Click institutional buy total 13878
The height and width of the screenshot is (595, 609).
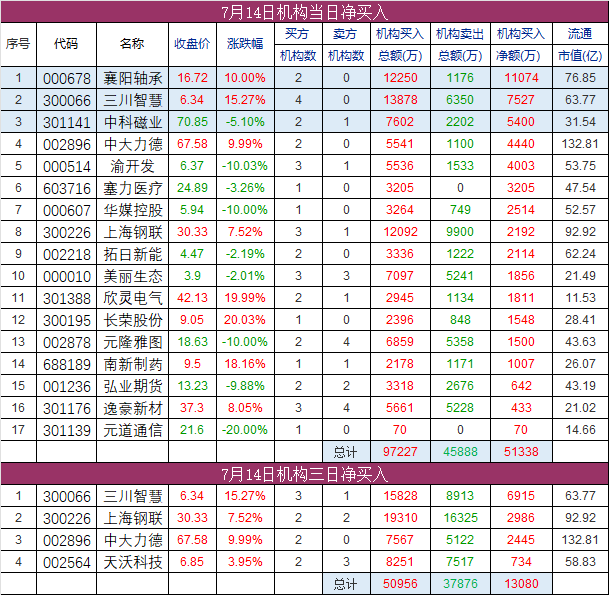click(400, 100)
